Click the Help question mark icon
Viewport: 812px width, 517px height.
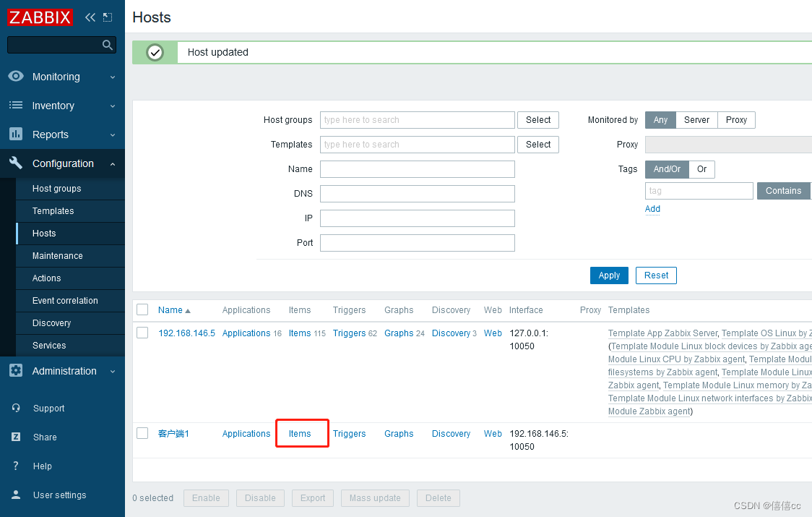(x=16, y=466)
